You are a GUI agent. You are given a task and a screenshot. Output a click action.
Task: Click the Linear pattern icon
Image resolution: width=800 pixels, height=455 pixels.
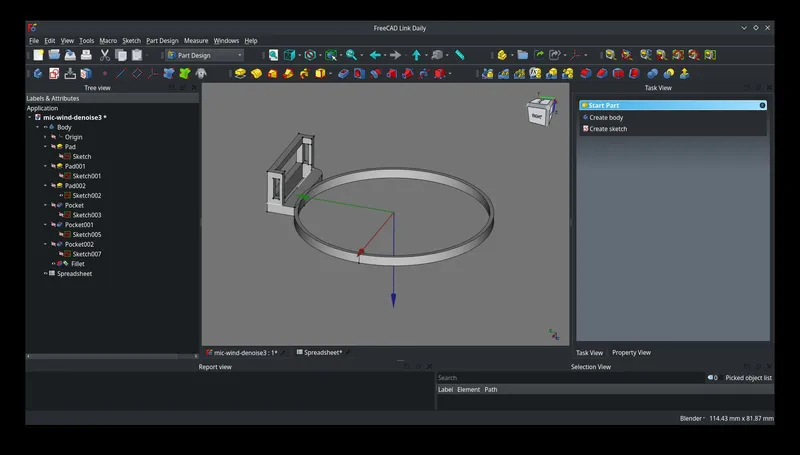pyautogui.click(x=504, y=74)
